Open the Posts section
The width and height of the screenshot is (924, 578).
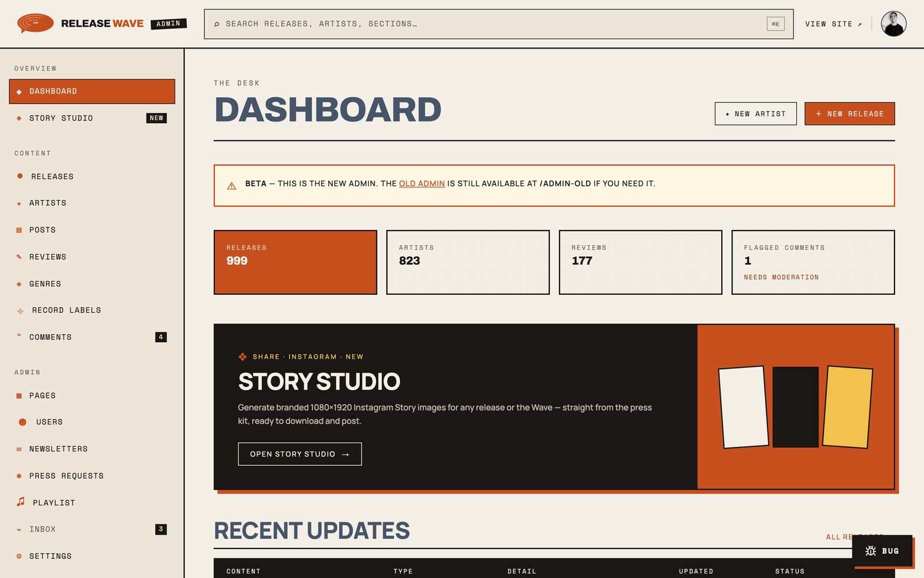(x=92, y=230)
